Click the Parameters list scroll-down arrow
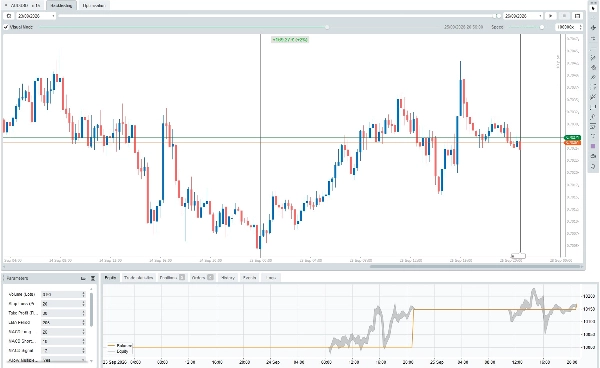 [91, 361]
